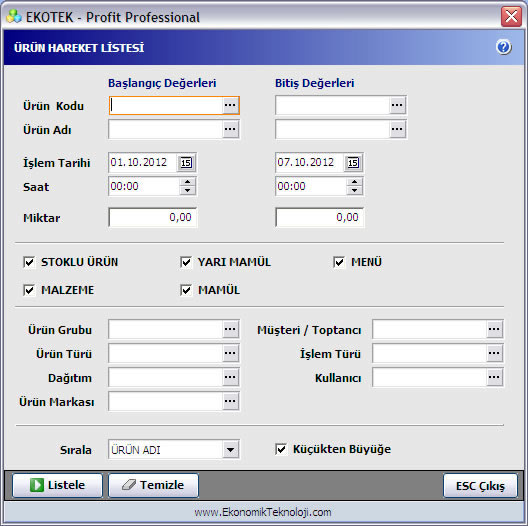Focus end Ürün Adı input field
528x526 pixels.
coord(333,129)
